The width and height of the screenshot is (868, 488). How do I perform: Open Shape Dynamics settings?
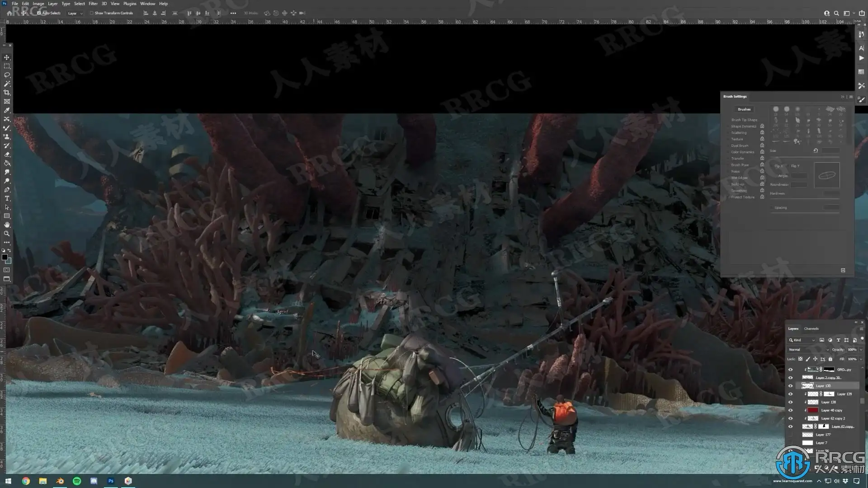744,126
